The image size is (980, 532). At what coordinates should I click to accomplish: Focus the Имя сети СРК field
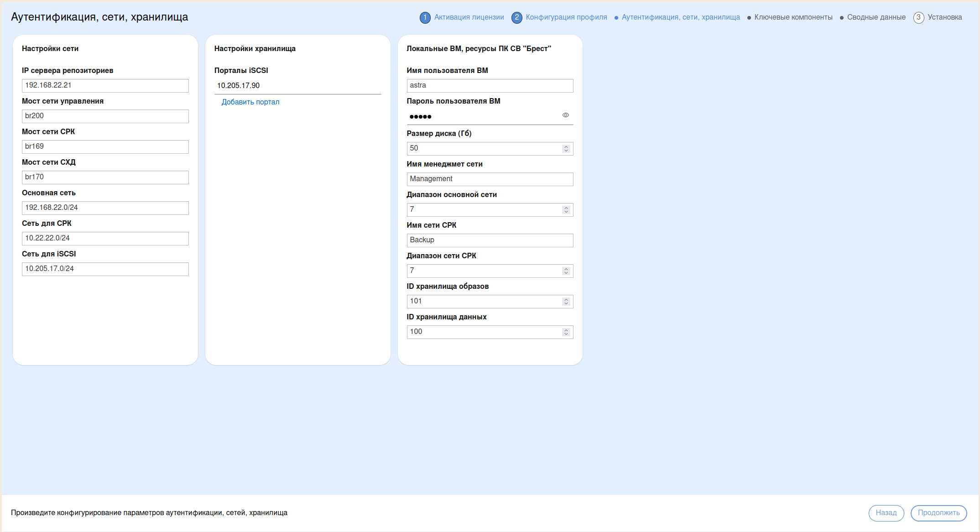click(x=490, y=240)
